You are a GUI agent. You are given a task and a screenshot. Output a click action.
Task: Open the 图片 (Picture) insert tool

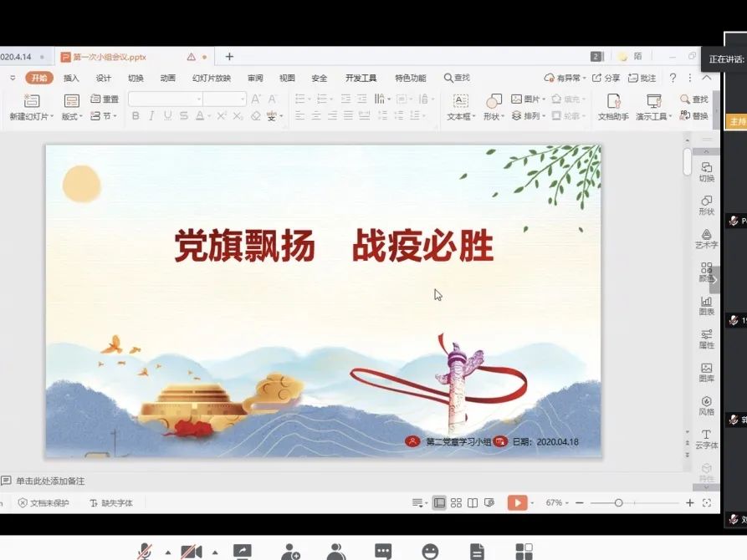click(525, 98)
